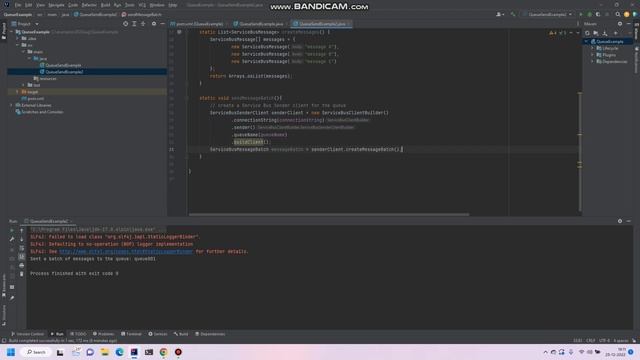Switch to the QueueSendExample.java editor tab

(260, 24)
